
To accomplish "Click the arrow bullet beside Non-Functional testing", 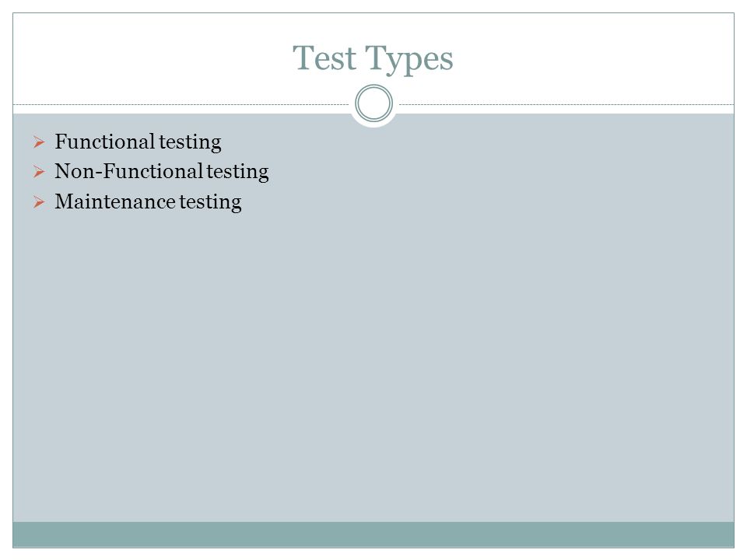I will 39,171.
